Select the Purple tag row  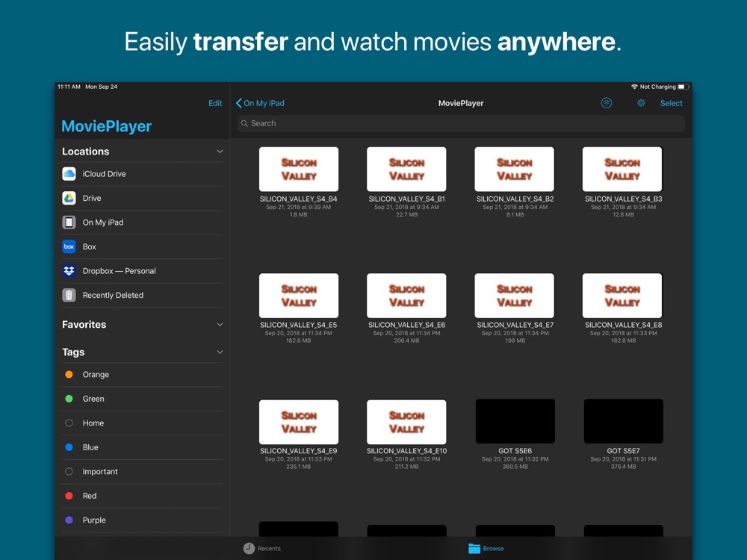(x=142, y=520)
